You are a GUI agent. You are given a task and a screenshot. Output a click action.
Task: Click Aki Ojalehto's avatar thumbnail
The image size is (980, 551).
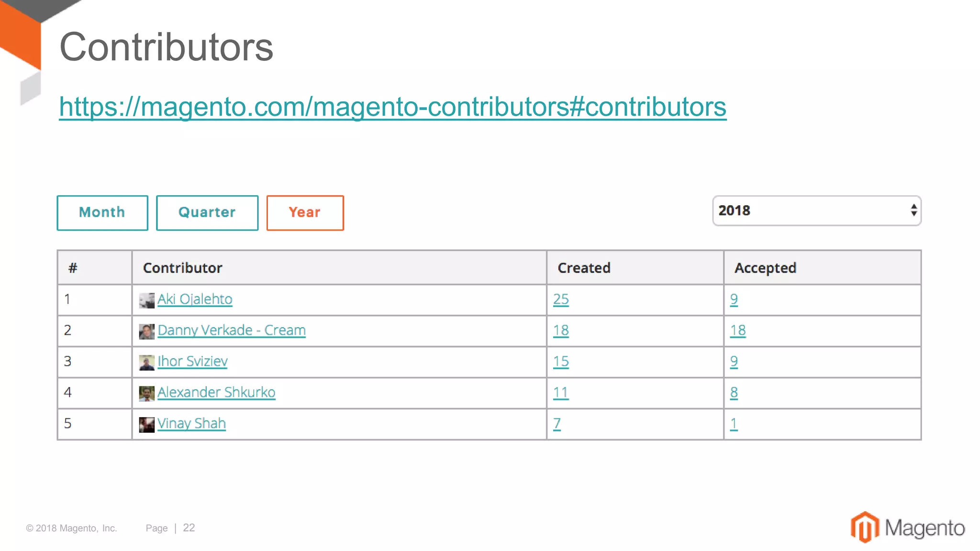click(146, 300)
